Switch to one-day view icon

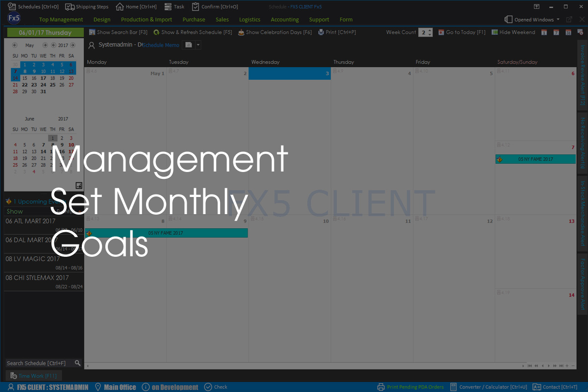[x=544, y=32]
